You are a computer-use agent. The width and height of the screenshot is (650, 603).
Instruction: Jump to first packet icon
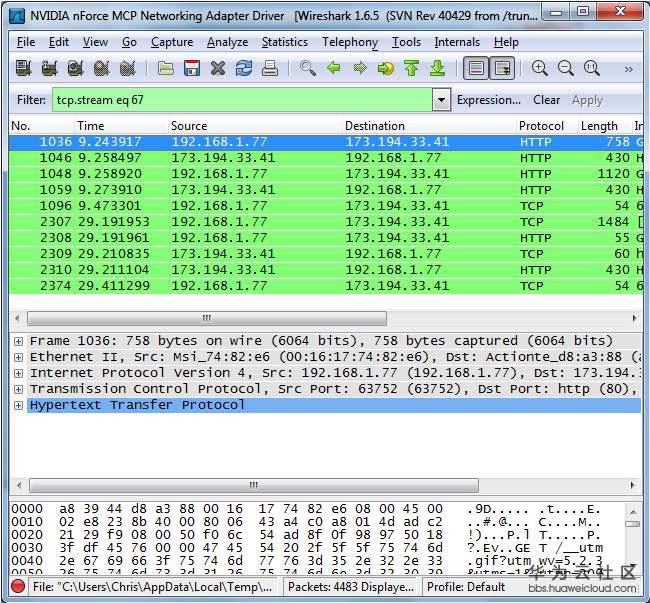(412, 68)
